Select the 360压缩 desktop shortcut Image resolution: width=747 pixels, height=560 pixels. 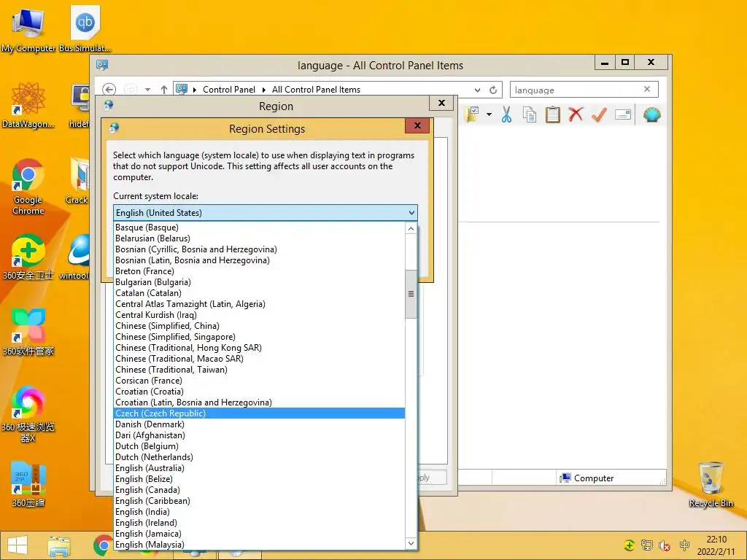(x=28, y=484)
